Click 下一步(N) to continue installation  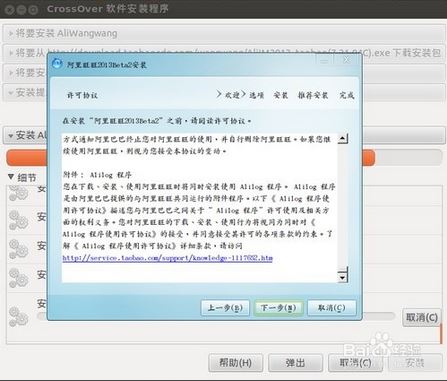point(279,308)
